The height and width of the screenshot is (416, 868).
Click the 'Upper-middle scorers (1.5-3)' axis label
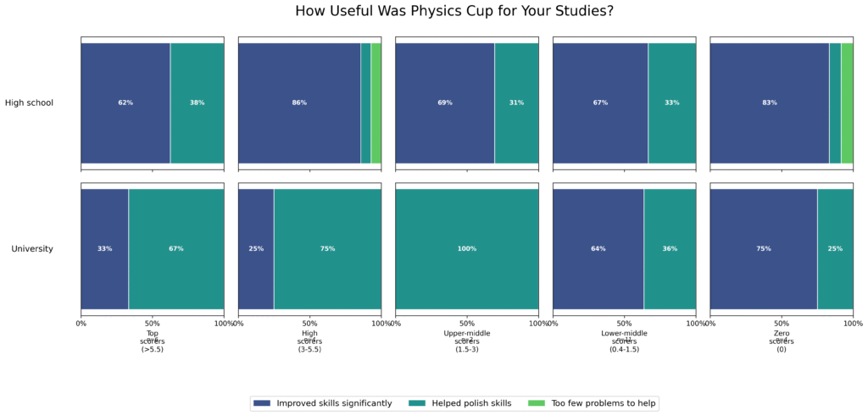467,341
